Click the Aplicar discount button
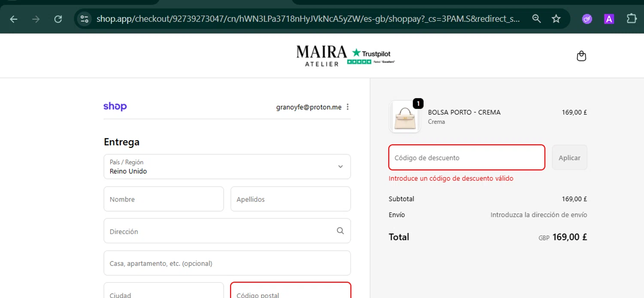 point(569,157)
